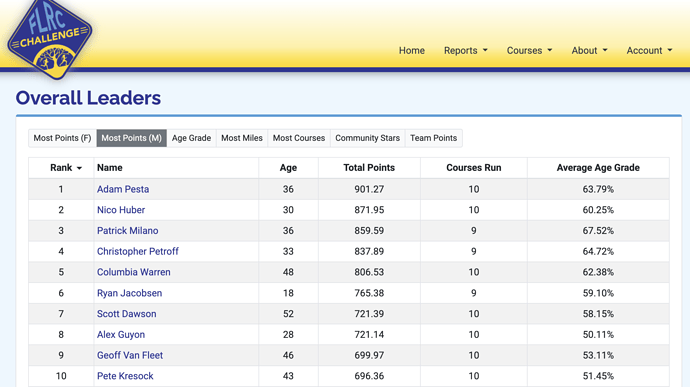
Task: Click the total points value 806.53
Action: 369,272
